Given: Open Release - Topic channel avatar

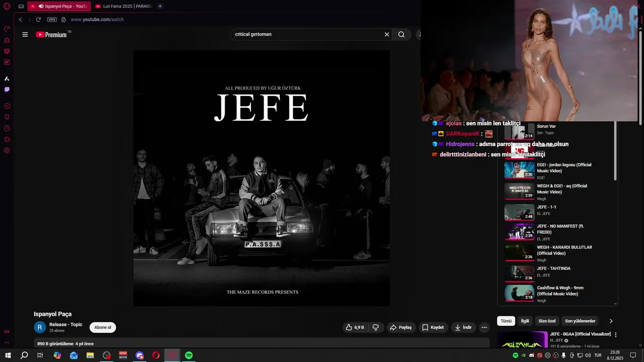Looking at the screenshot, I should (x=40, y=327).
